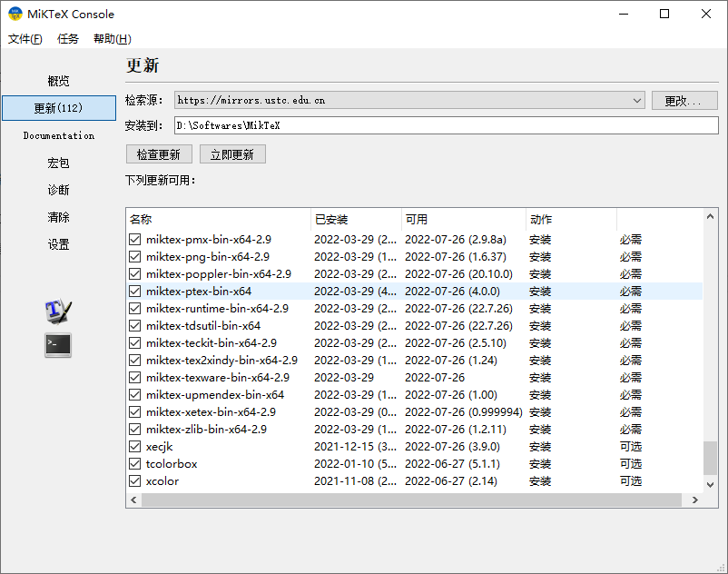The image size is (728, 574).
Task: Click the 检查更新 button
Action: pos(159,154)
